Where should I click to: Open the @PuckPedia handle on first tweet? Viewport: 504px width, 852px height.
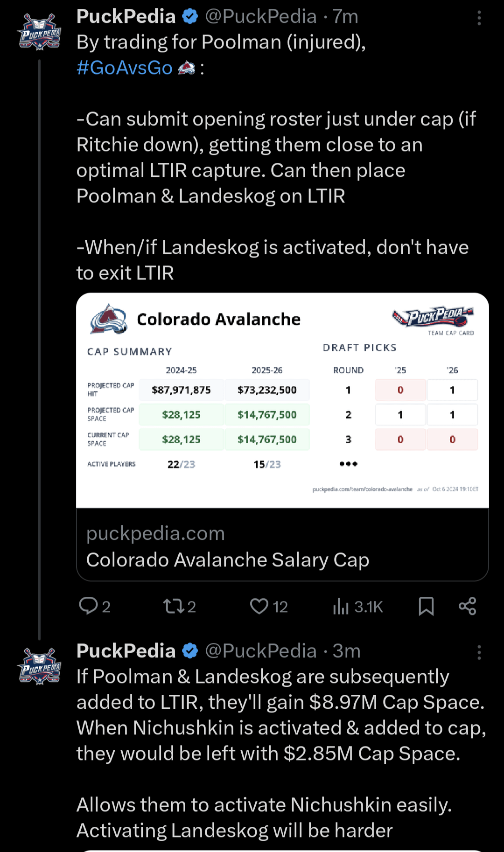[x=261, y=17]
